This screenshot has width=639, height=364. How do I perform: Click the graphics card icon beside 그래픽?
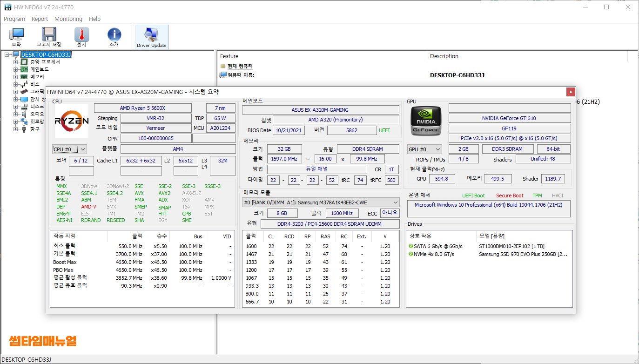point(24,92)
